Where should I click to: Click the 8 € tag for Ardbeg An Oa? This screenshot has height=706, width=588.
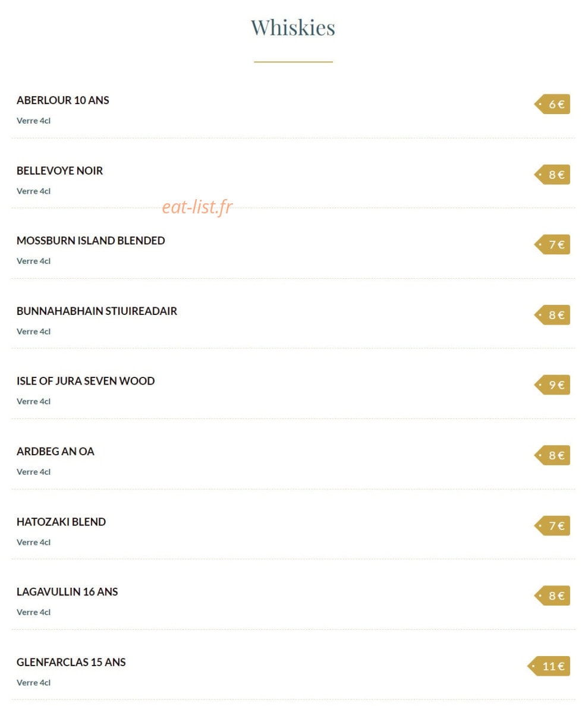pos(552,455)
